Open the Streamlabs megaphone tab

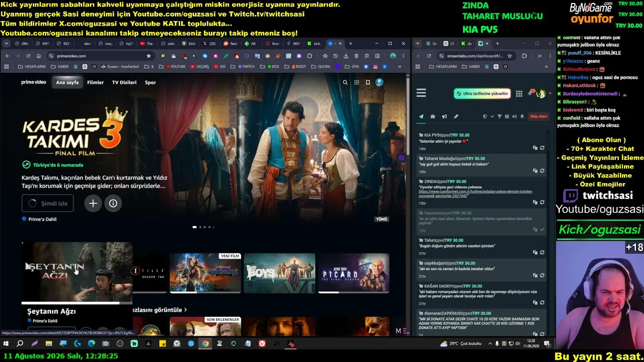tap(444, 117)
